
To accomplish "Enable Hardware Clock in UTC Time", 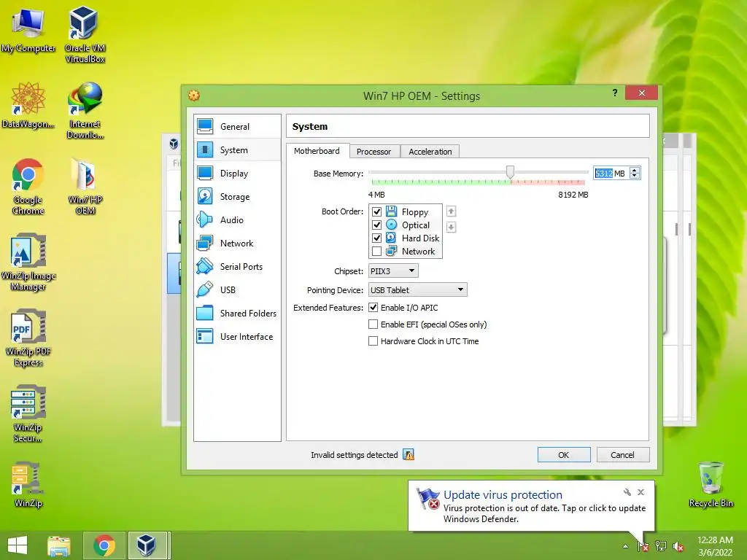I will coord(373,341).
